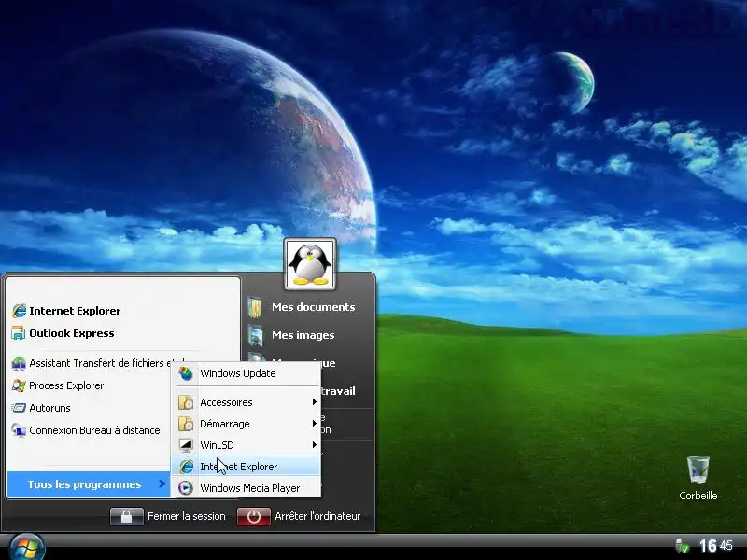This screenshot has height=560, width=747.
Task: Click the Arrêter l'ordinateur text
Action: point(317,517)
